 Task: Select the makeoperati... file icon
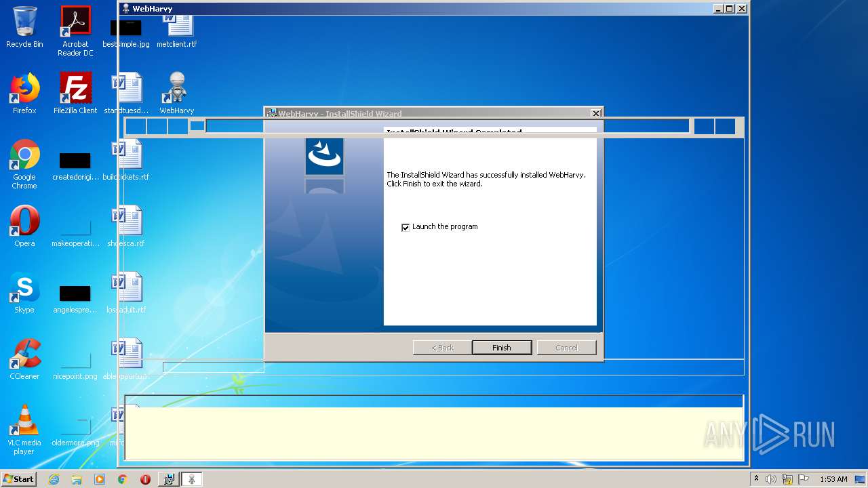click(75, 232)
